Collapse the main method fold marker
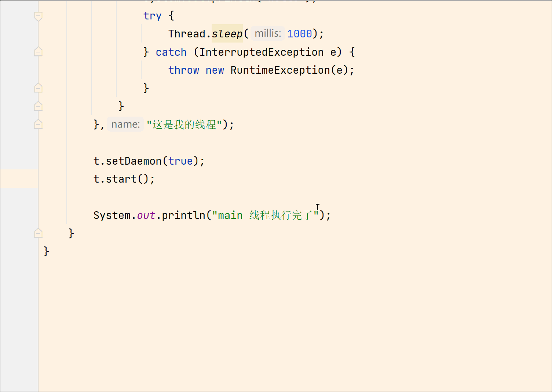This screenshot has height=392, width=552. pyautogui.click(x=38, y=233)
